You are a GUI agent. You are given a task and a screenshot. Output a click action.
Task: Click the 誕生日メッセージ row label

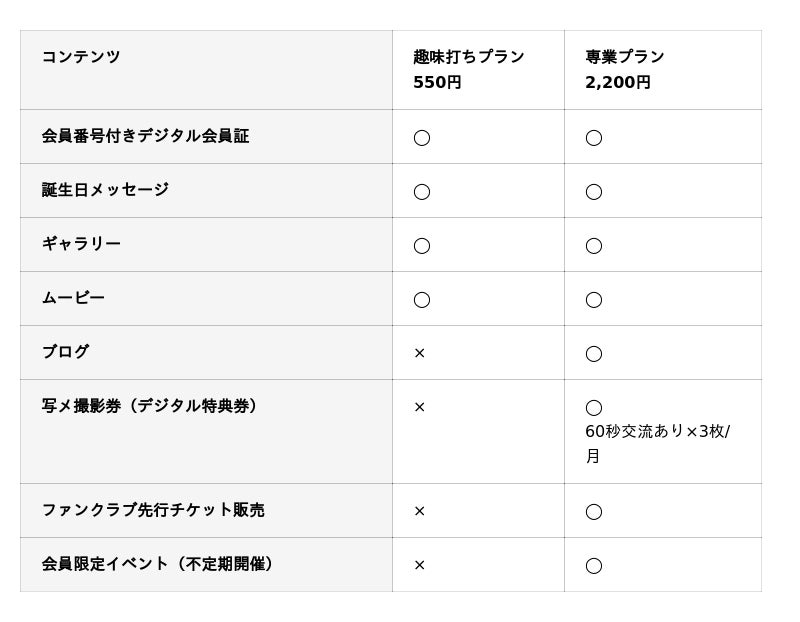pos(105,190)
